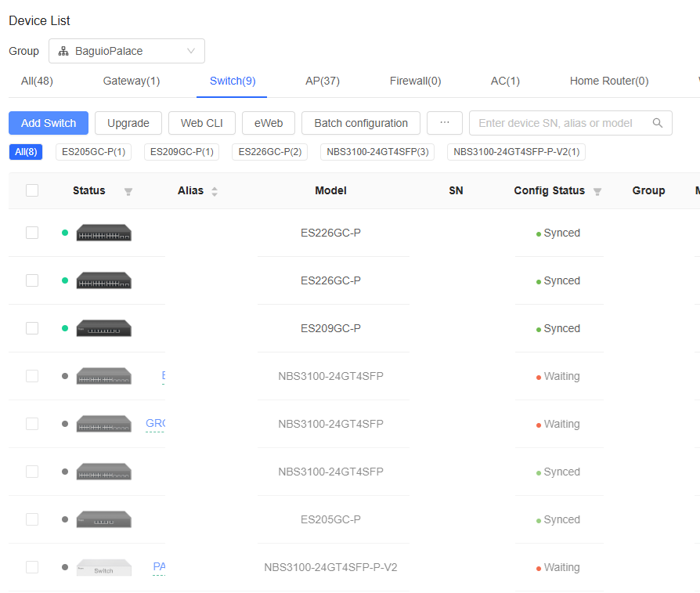Click the first ES226GC-P switch image
Image resolution: width=700 pixels, height=593 pixels.
point(103,233)
